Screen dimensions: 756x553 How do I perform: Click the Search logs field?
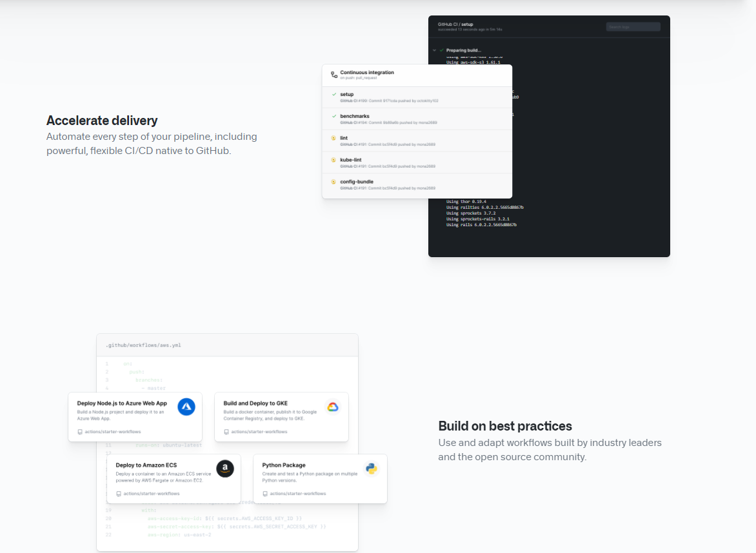click(x=633, y=27)
